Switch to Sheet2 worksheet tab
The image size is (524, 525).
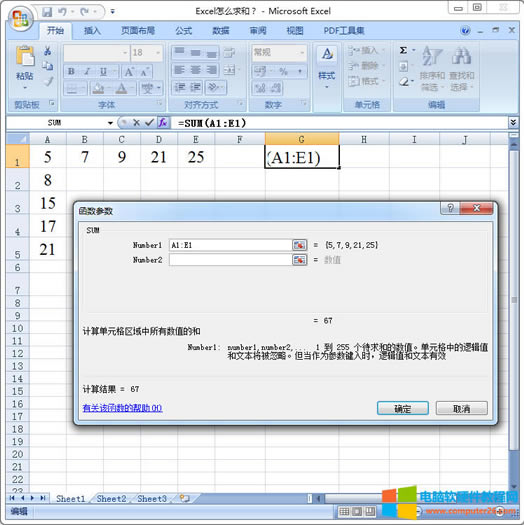coord(111,499)
